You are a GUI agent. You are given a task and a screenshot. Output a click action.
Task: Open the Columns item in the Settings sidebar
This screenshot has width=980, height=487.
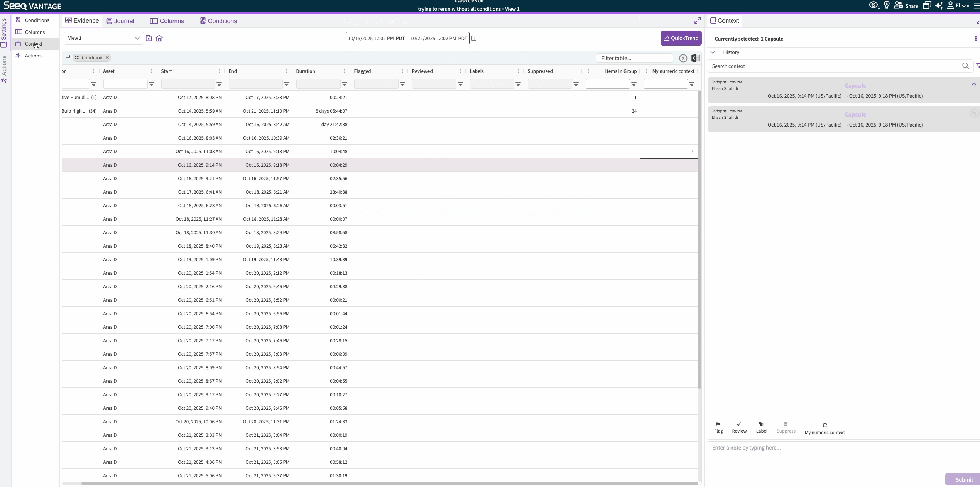click(35, 32)
